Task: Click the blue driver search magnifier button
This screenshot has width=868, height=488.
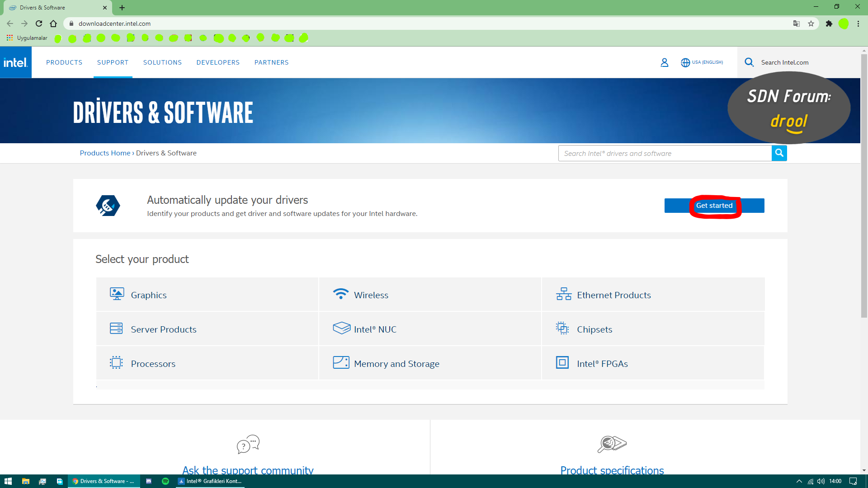Action: (779, 153)
